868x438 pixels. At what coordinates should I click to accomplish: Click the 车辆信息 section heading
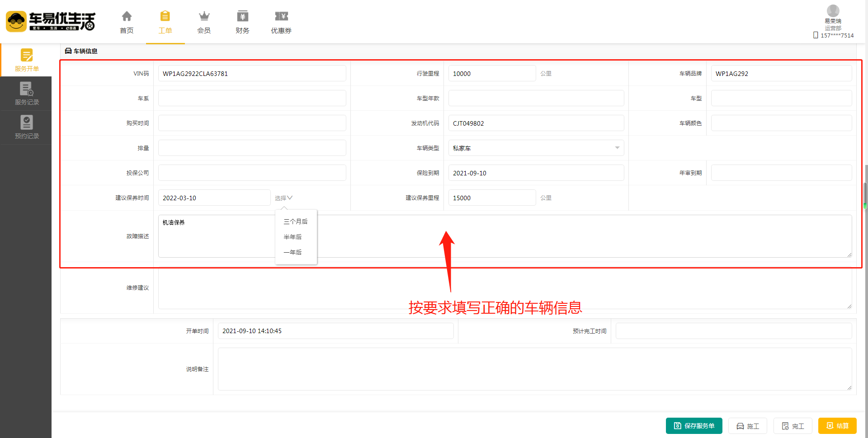85,51
